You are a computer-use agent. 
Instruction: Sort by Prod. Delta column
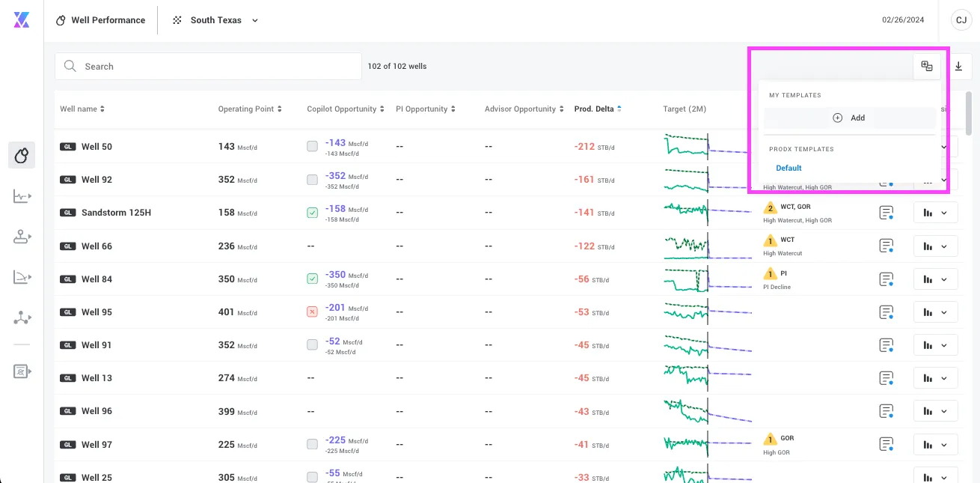(x=598, y=109)
